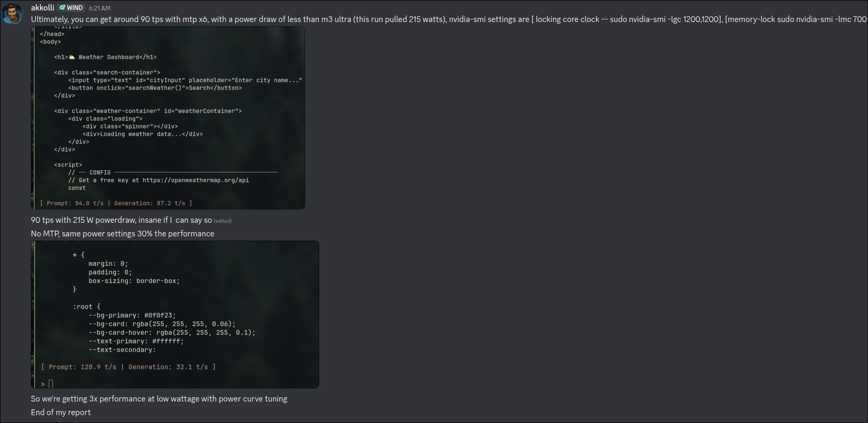
Task: Click the akkolli username
Action: coord(42,8)
